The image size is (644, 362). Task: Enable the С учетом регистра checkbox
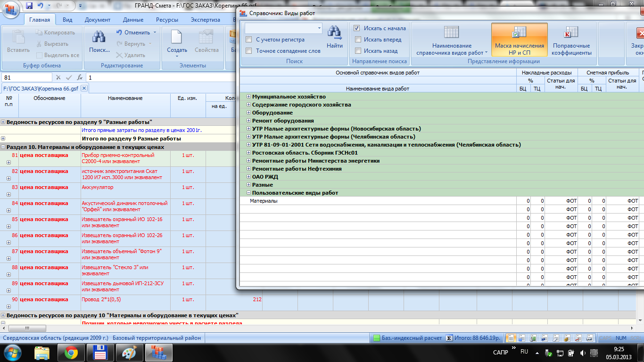click(x=249, y=40)
